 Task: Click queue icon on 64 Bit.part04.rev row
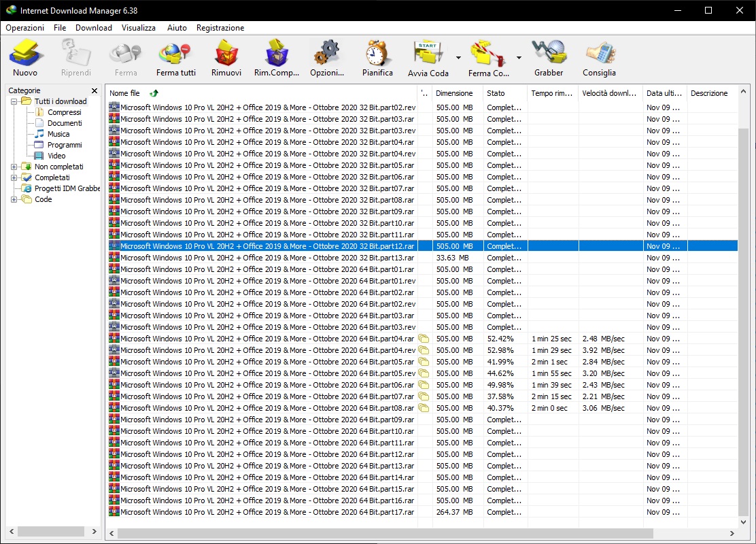coord(424,350)
